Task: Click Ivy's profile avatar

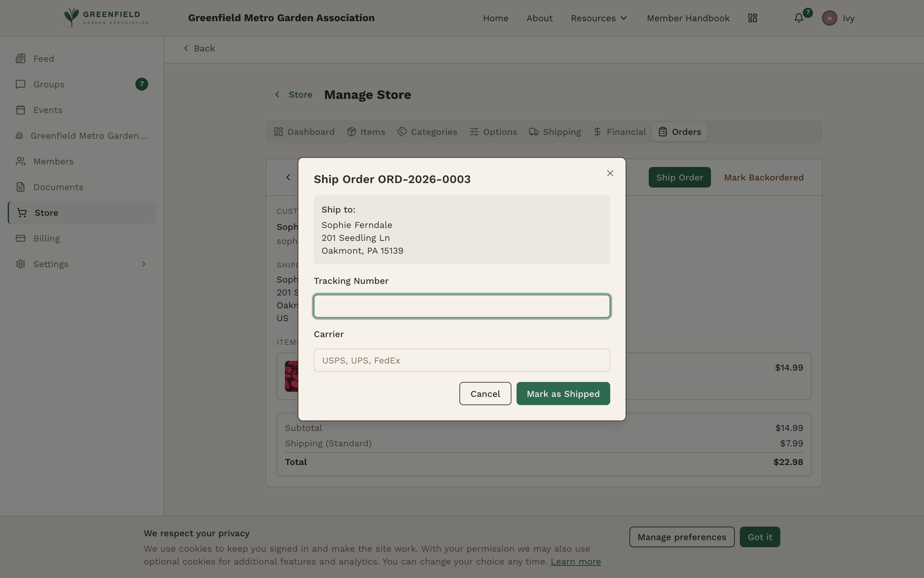Action: pos(829,18)
